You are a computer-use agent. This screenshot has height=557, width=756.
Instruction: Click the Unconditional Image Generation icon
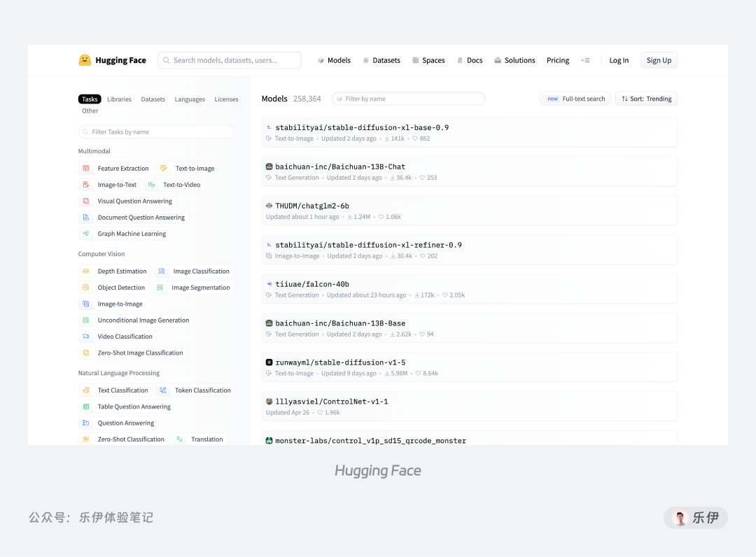point(86,320)
